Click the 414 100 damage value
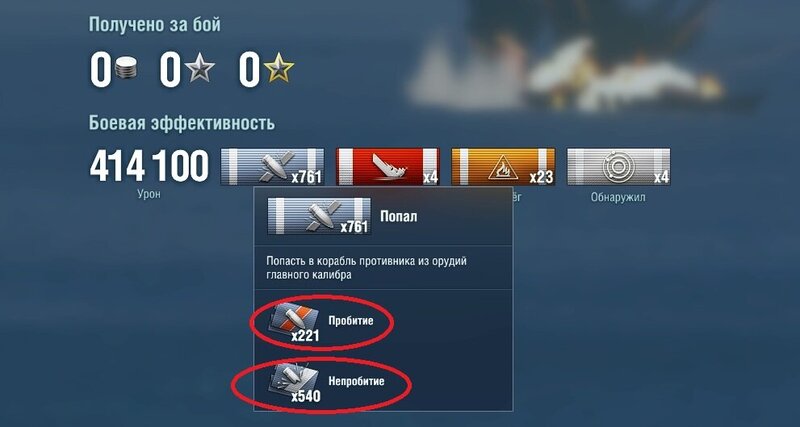This screenshot has width=800, height=427. pyautogui.click(x=149, y=166)
